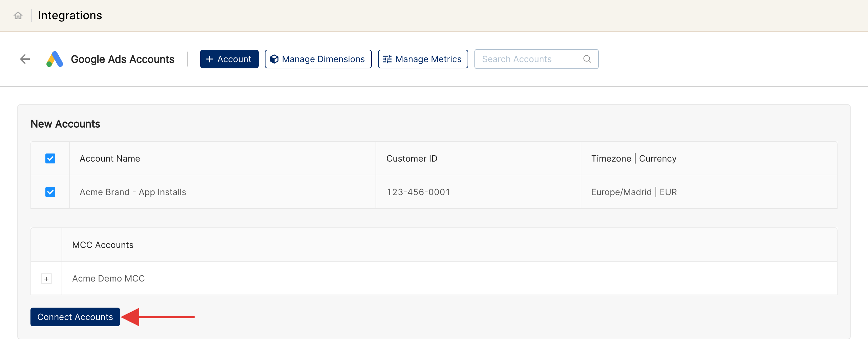Toggle the select-all accounts checkbox
This screenshot has height=348, width=868.
pos(50,158)
